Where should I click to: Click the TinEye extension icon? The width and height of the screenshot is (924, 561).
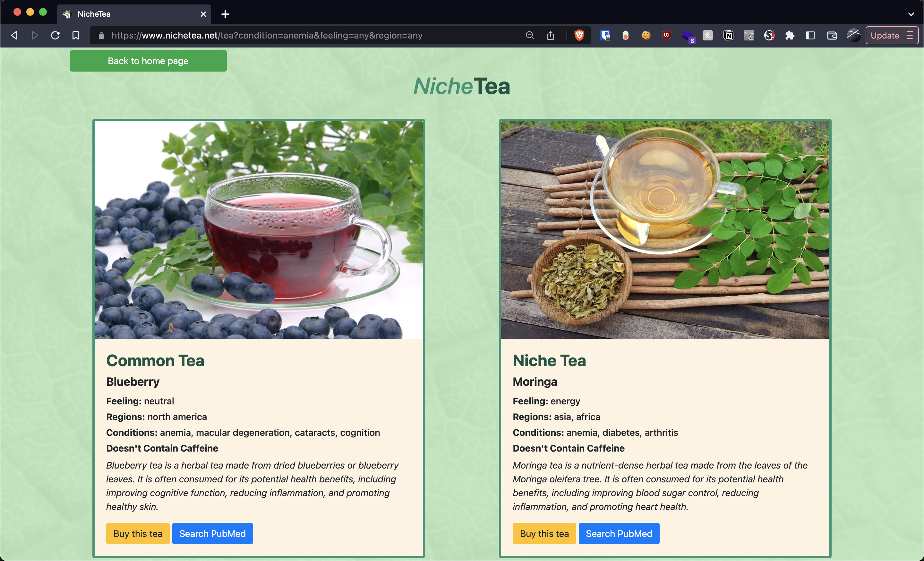[x=749, y=35]
